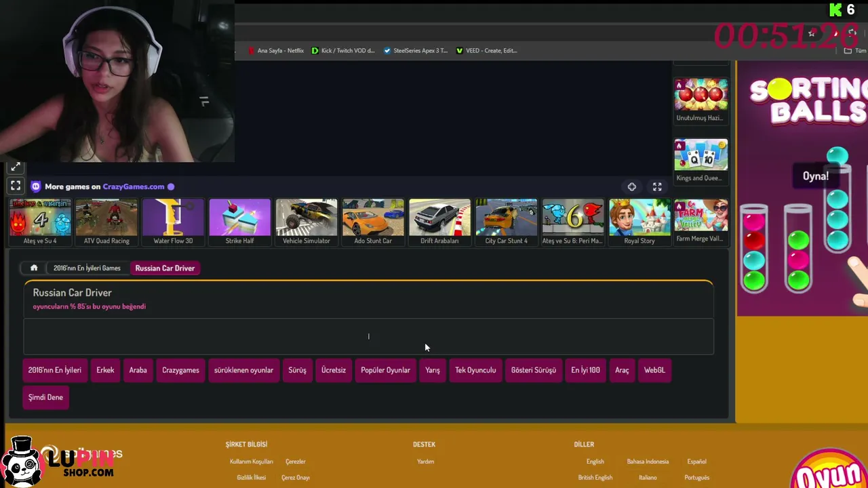
Task: Open the 'Tüm' bookmarks folder
Action: [855, 51]
